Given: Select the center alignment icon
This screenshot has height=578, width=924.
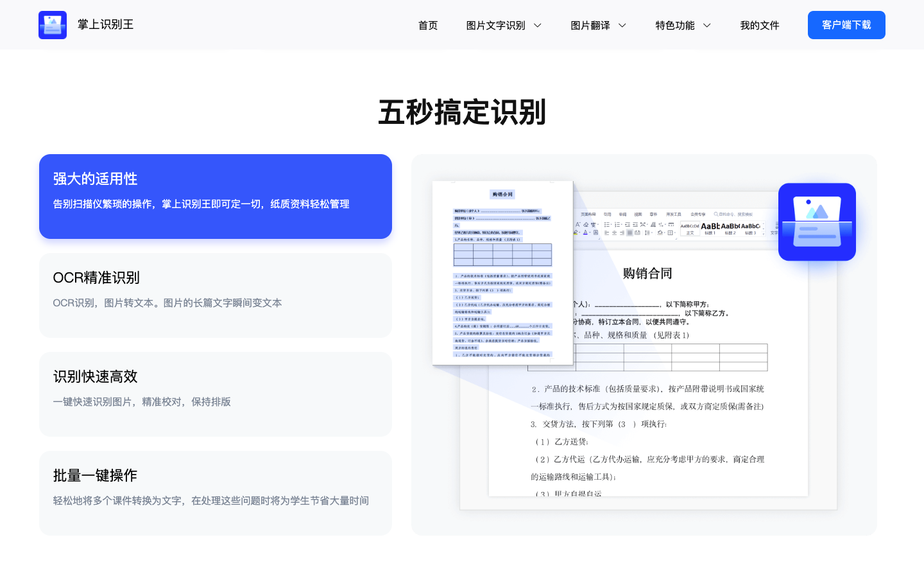Looking at the screenshot, I should coord(614,233).
